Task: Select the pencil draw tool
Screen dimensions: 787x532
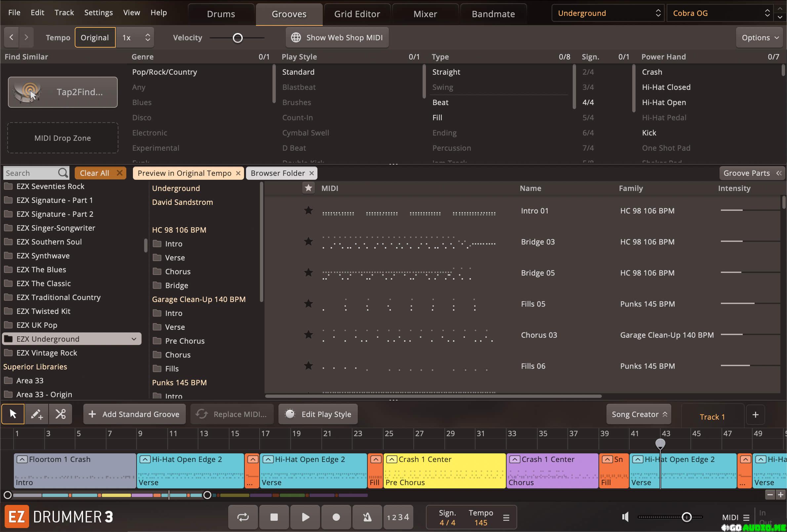Action: click(37, 414)
